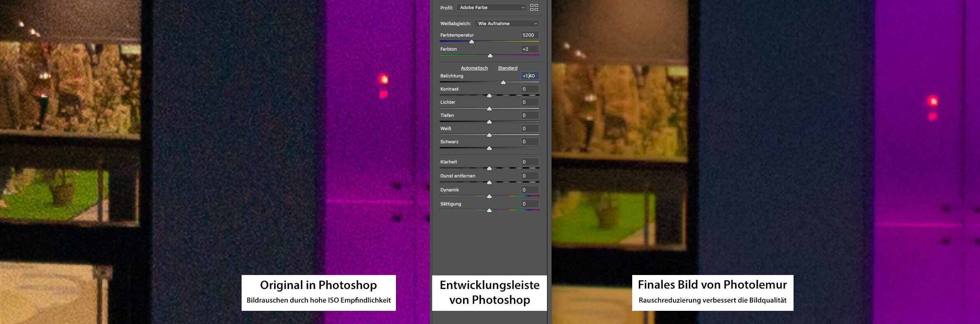
Task: Click the Sättigung slider handle
Action: [x=489, y=210]
